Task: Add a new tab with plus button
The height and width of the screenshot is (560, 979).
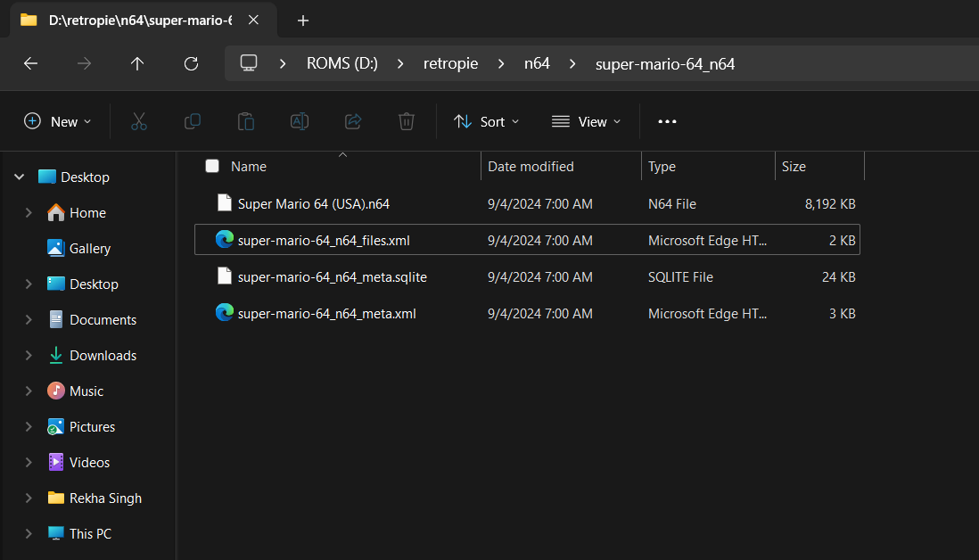Action: [x=303, y=20]
